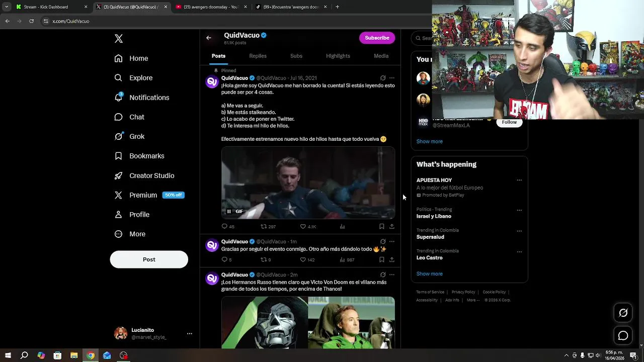The height and width of the screenshot is (362, 644).
Task: Open the More menu in sidebar
Action: (130, 234)
